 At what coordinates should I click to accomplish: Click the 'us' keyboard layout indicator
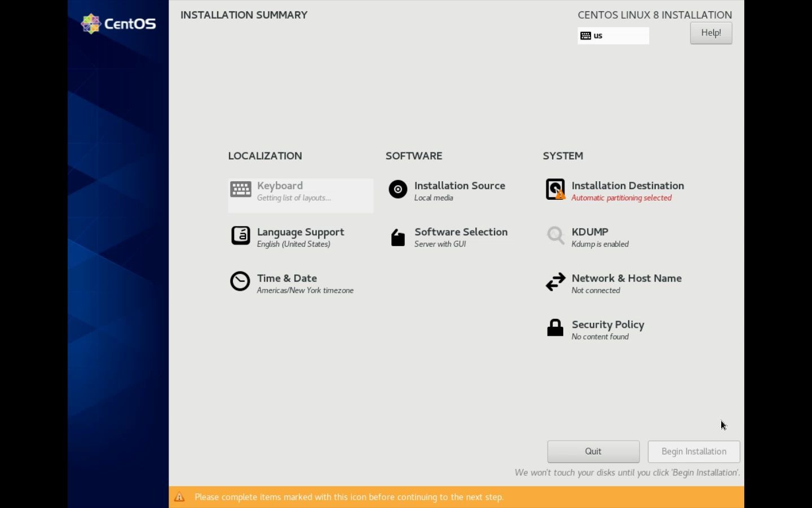pyautogui.click(x=614, y=36)
